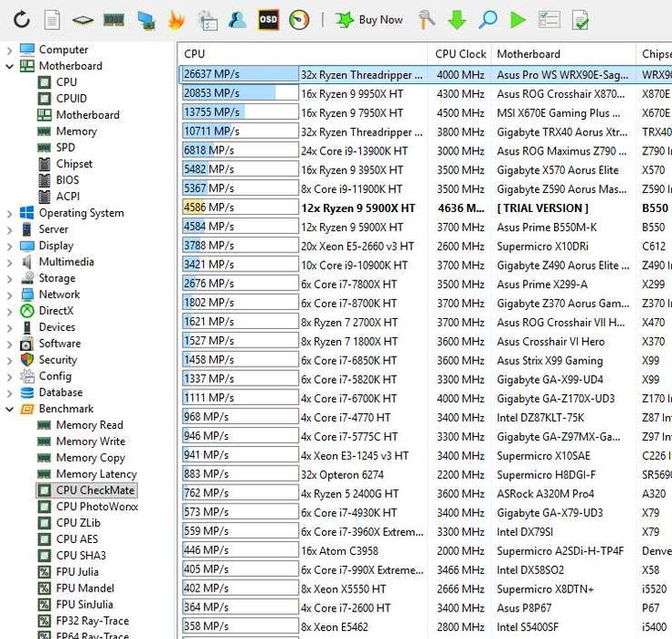Open FP32 Ray-Trace benchmark
This screenshot has width=672, height=639.
pyautogui.click(x=92, y=621)
